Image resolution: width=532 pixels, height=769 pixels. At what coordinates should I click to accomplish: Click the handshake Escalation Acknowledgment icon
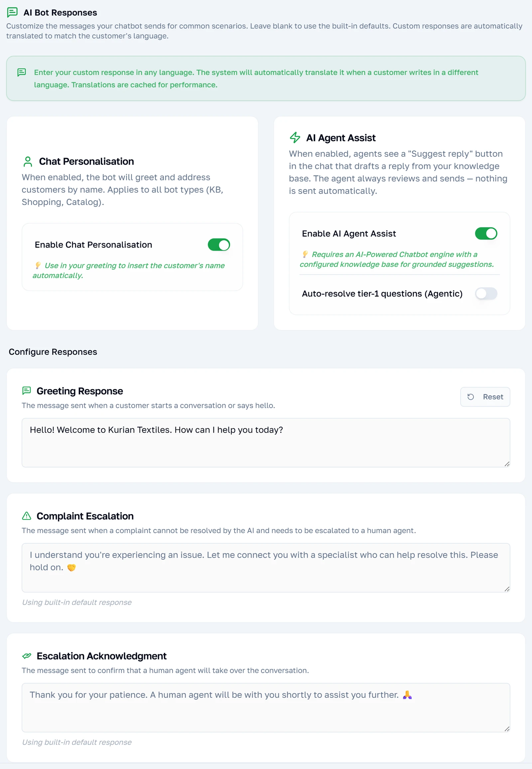coord(27,656)
